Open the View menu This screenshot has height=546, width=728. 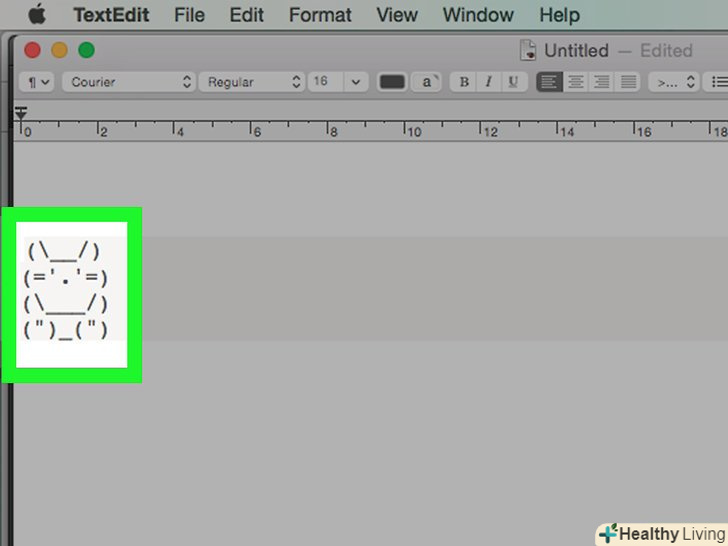(397, 15)
